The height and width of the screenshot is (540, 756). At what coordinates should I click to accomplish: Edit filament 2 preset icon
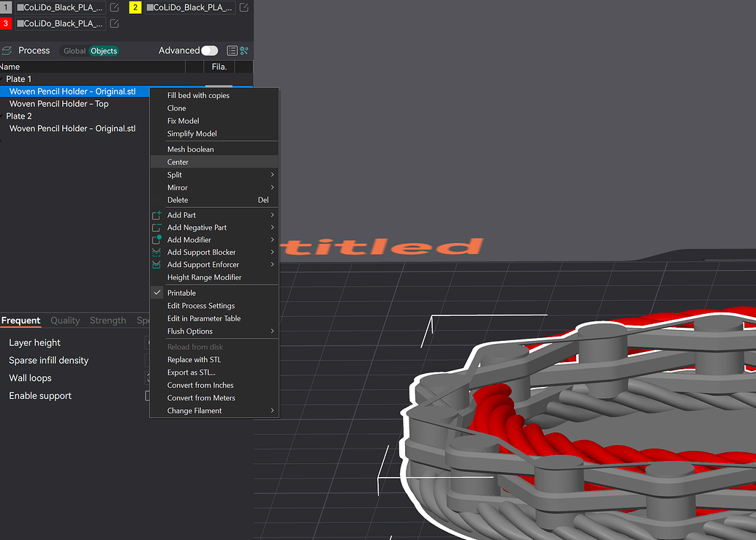coord(244,7)
